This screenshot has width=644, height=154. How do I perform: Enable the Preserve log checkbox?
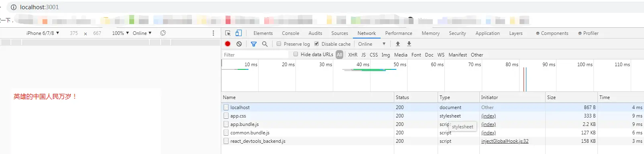point(279,44)
